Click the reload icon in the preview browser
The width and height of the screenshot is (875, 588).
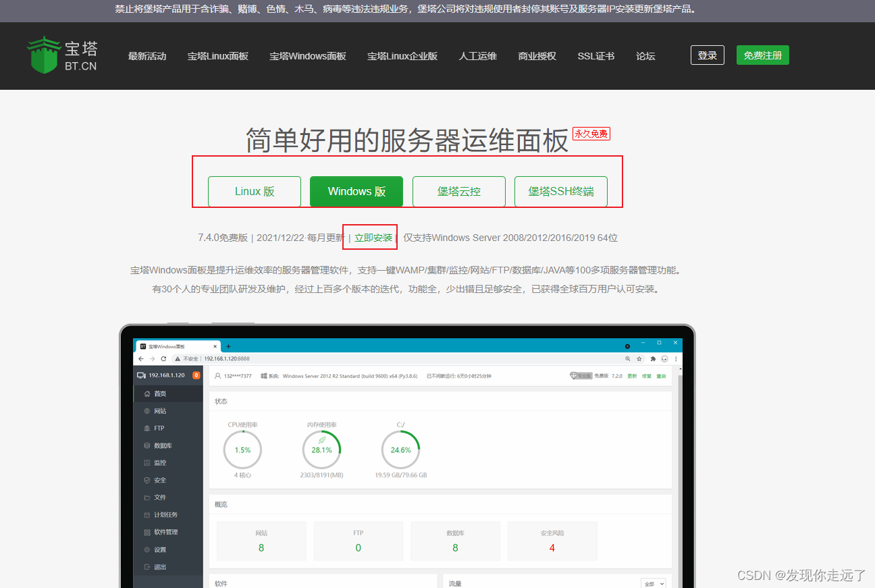pyautogui.click(x=163, y=358)
